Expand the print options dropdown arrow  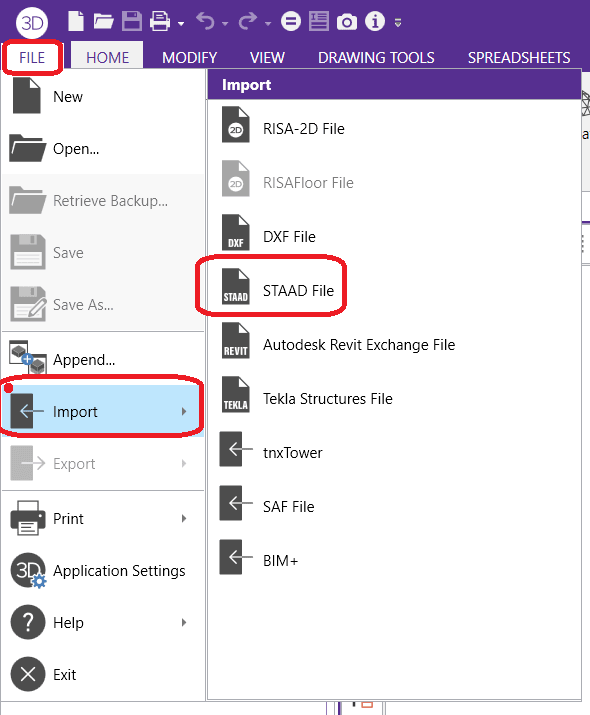click(x=181, y=24)
